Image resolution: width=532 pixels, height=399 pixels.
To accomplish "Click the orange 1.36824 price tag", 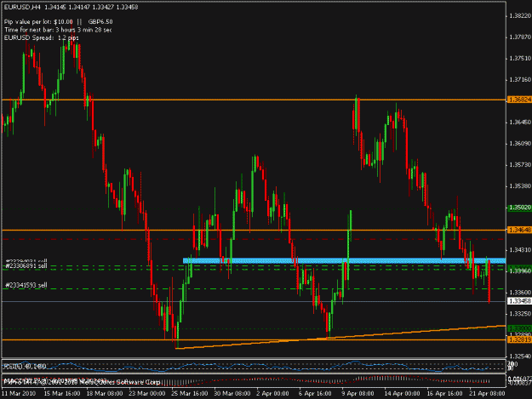I will 519,100.
